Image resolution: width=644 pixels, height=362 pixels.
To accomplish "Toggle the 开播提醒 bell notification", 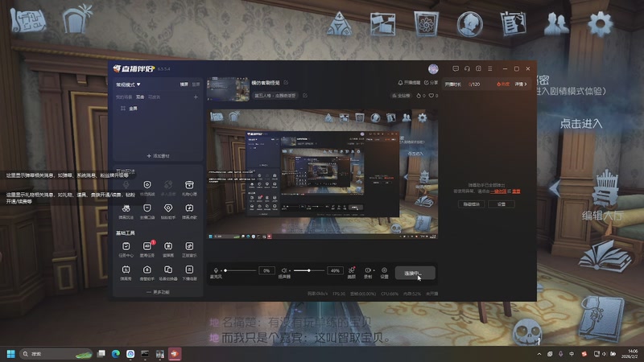I will pos(409,83).
